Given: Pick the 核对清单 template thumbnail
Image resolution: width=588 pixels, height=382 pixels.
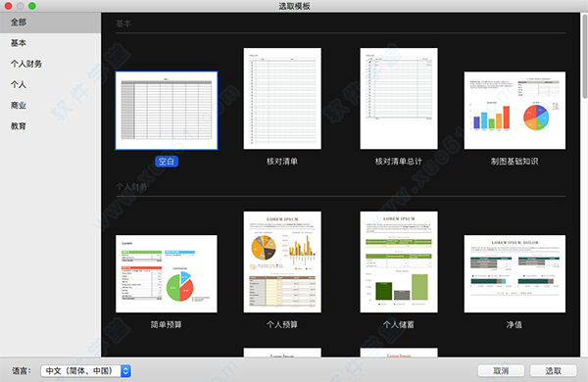Looking at the screenshot, I should pyautogui.click(x=282, y=99).
